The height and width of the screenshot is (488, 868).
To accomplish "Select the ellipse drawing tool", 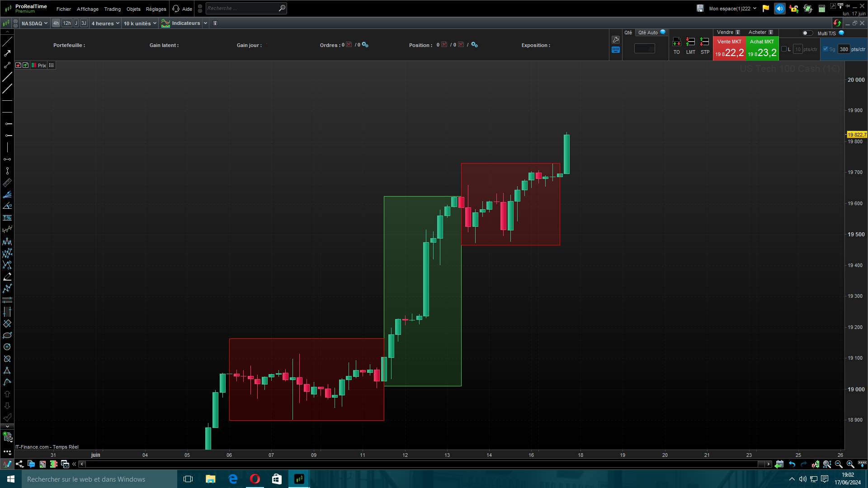I will tap(7, 335).
